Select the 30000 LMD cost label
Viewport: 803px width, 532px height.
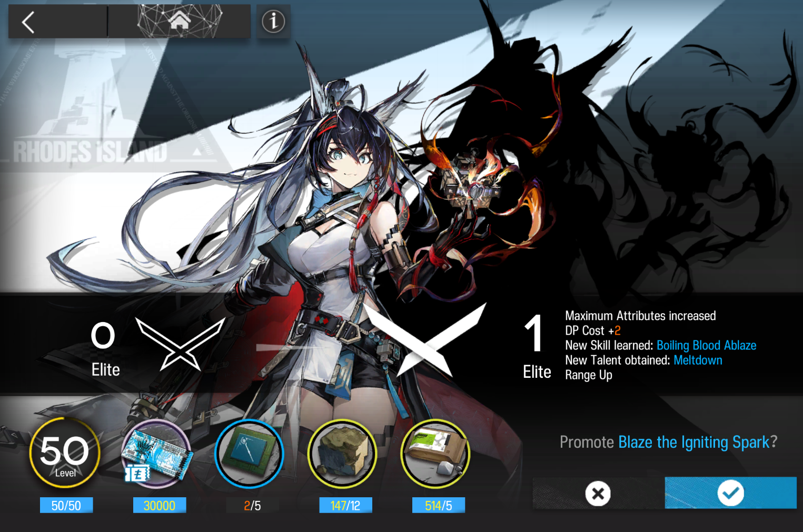coord(160,505)
